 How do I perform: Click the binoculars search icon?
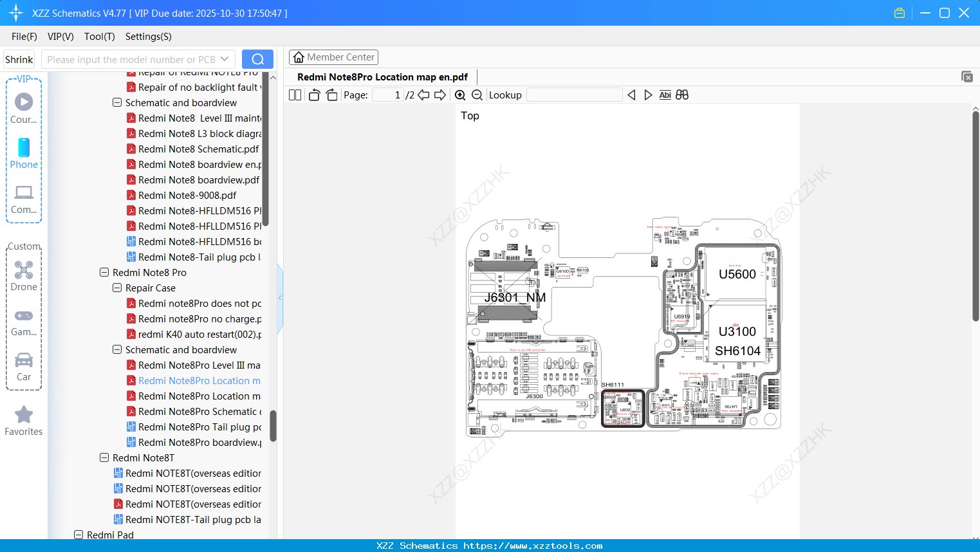pyautogui.click(x=682, y=95)
